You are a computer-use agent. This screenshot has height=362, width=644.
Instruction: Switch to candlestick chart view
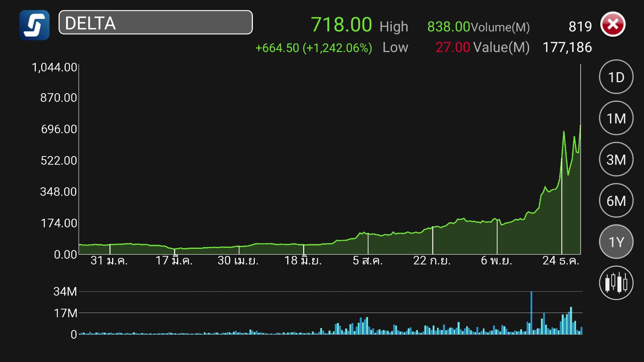click(616, 283)
